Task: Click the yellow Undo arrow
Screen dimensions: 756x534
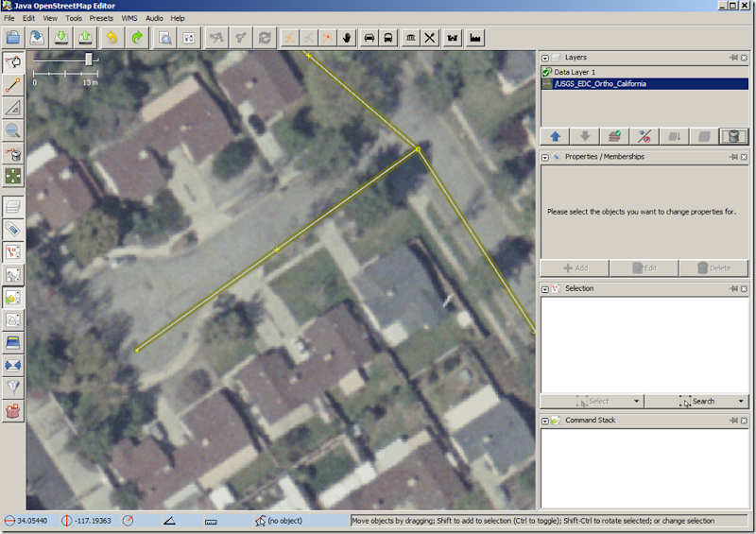Action: (112, 38)
